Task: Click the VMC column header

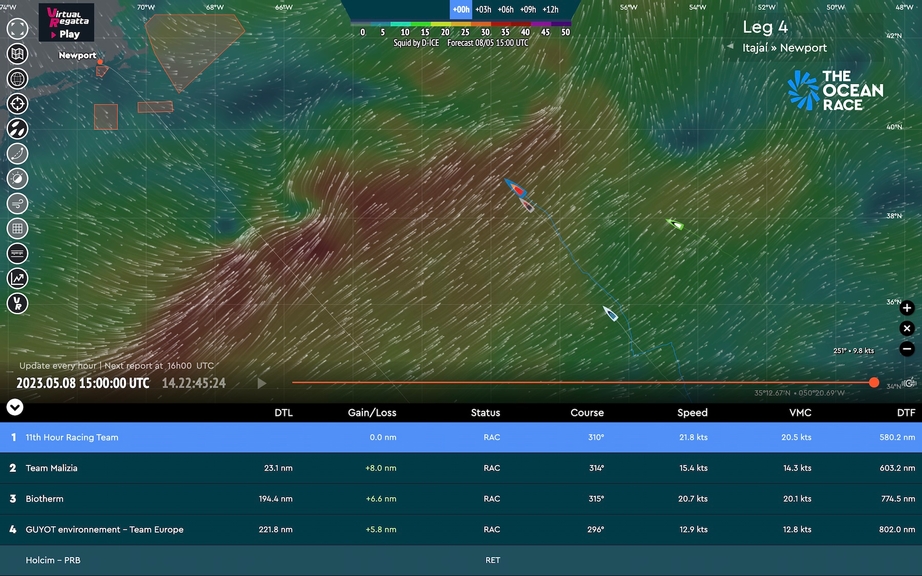Action: tap(800, 413)
